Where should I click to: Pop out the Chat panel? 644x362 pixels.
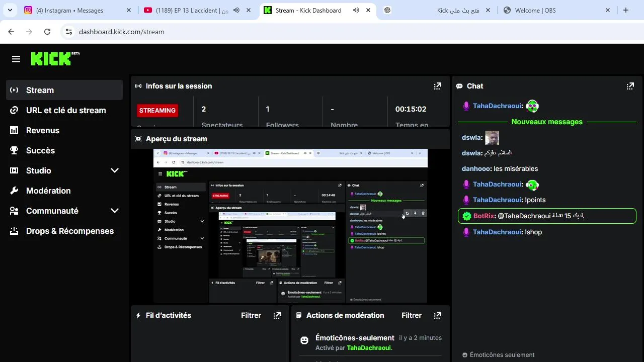coord(630,86)
